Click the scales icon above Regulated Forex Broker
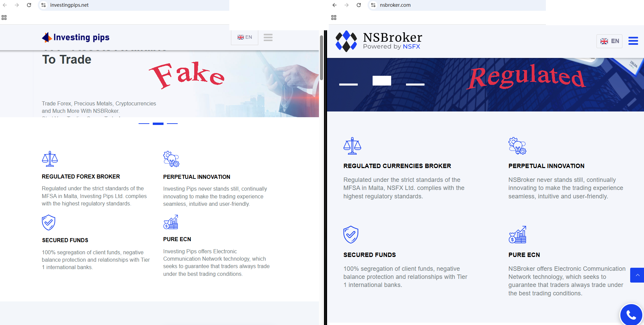Viewport: 644px width, 325px height. 50,159
